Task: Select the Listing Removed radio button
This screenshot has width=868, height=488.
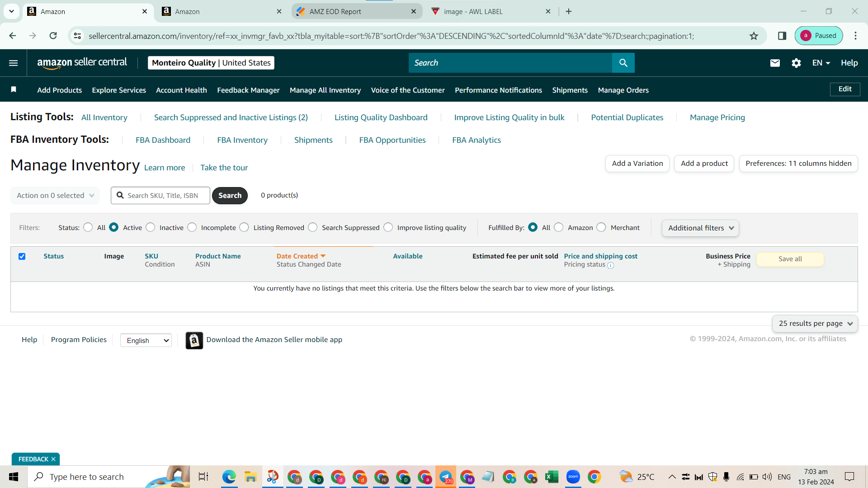Action: click(244, 227)
